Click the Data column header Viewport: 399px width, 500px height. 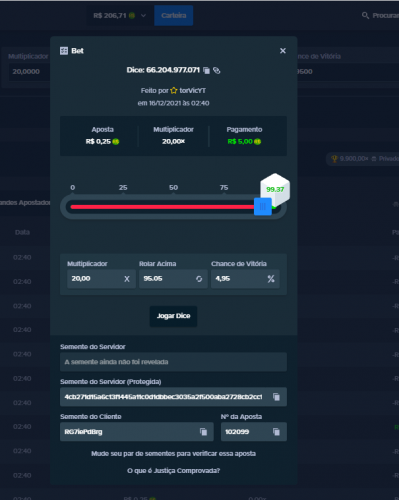coord(22,232)
